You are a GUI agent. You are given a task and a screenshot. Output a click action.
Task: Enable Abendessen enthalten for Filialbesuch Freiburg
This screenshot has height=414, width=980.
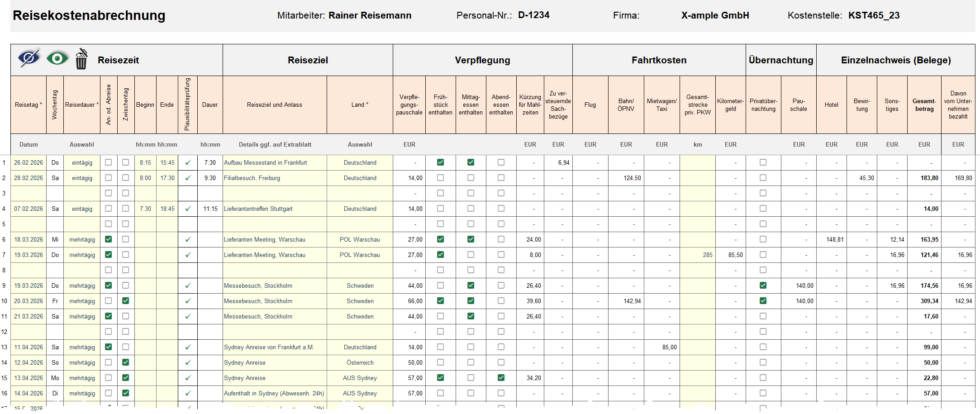tap(501, 178)
